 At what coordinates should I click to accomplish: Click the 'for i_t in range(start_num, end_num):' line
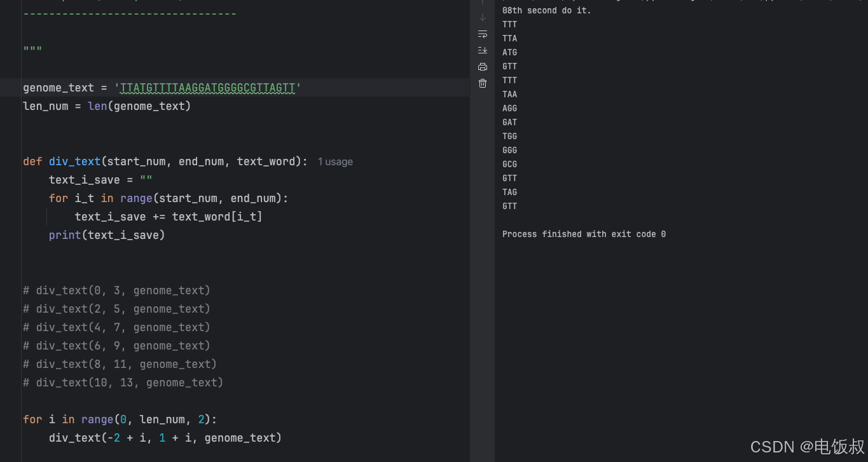click(169, 198)
